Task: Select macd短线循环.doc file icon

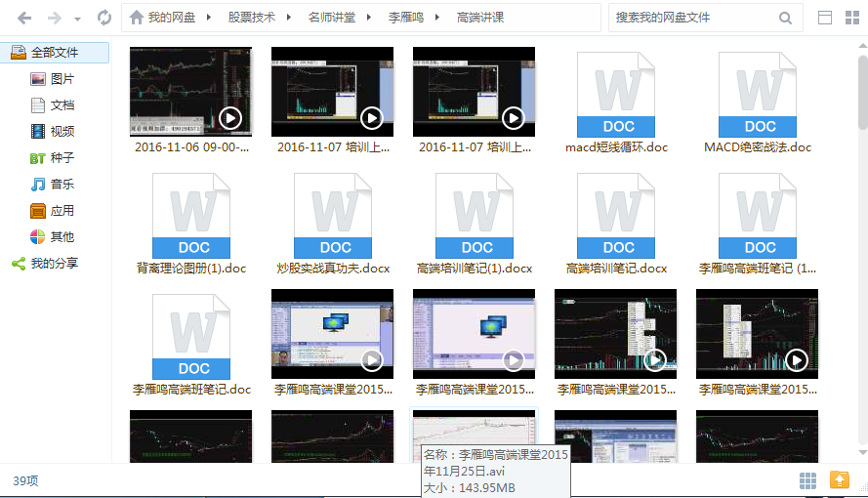Action: [615, 95]
